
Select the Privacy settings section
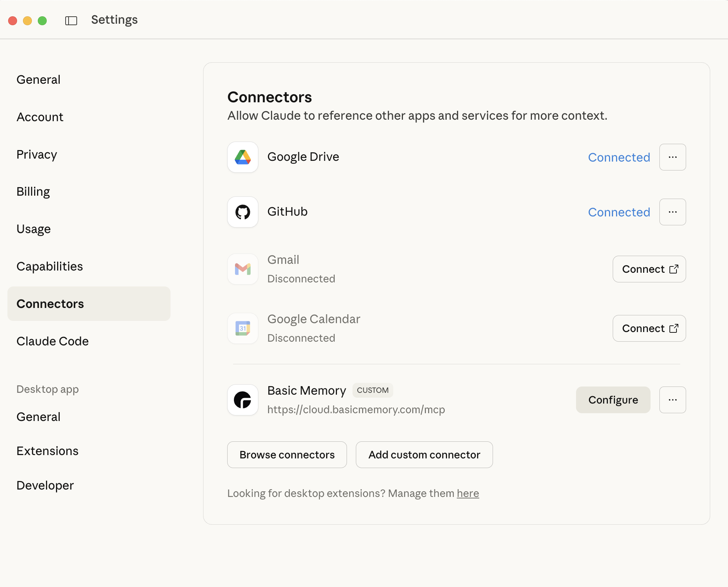pyautogui.click(x=36, y=154)
